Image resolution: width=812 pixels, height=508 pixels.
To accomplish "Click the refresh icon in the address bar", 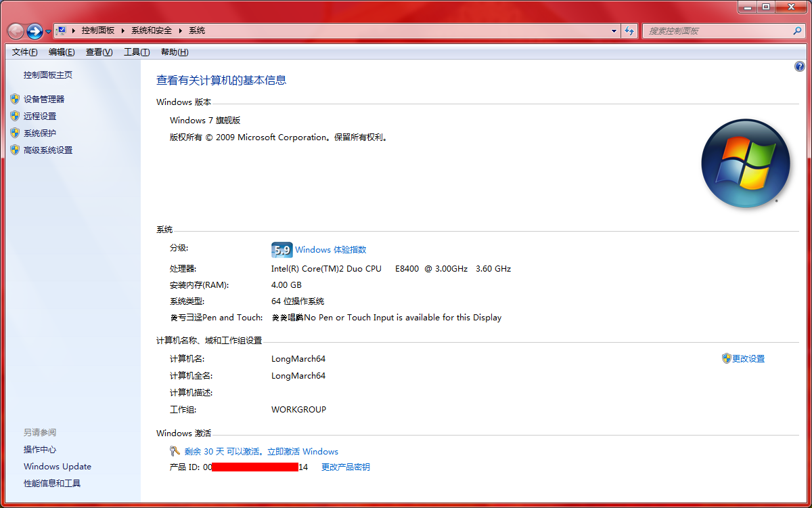I will (629, 30).
